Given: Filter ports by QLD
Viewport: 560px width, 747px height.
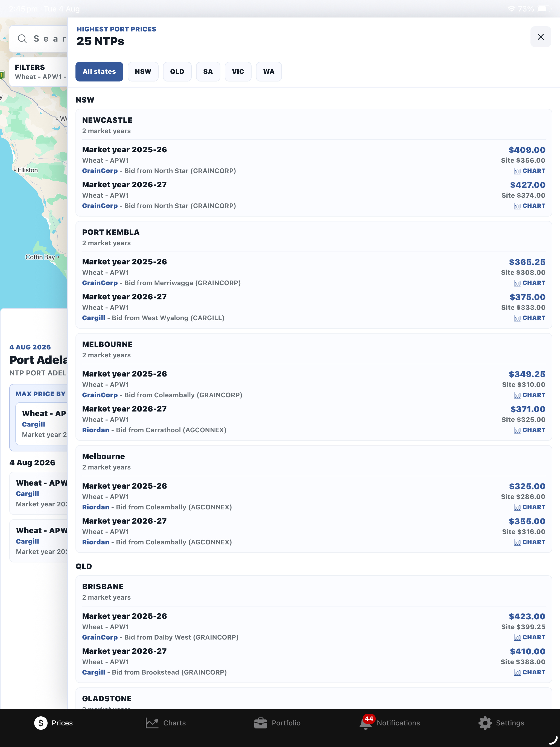Looking at the screenshot, I should (177, 72).
